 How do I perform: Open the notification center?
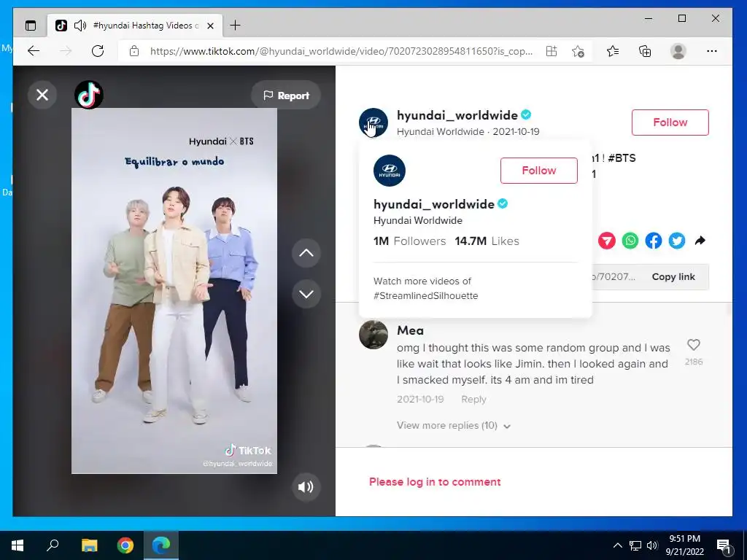click(x=723, y=545)
